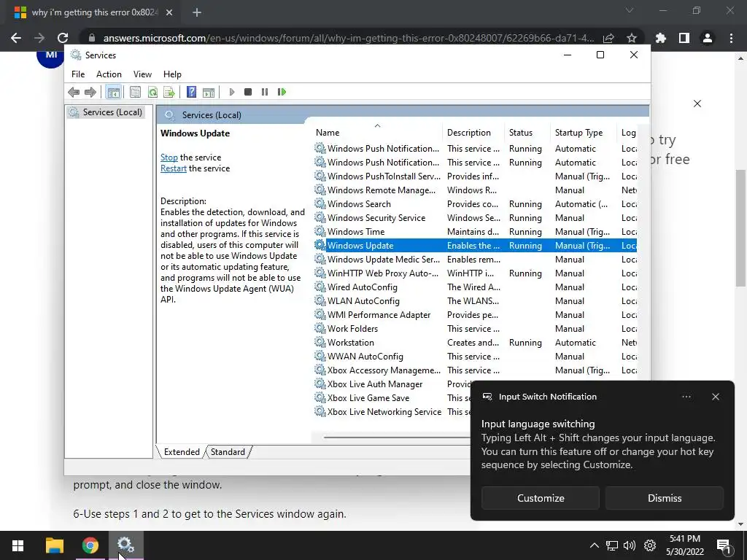Select the Work Folders service row
The height and width of the screenshot is (560, 747).
475,328
